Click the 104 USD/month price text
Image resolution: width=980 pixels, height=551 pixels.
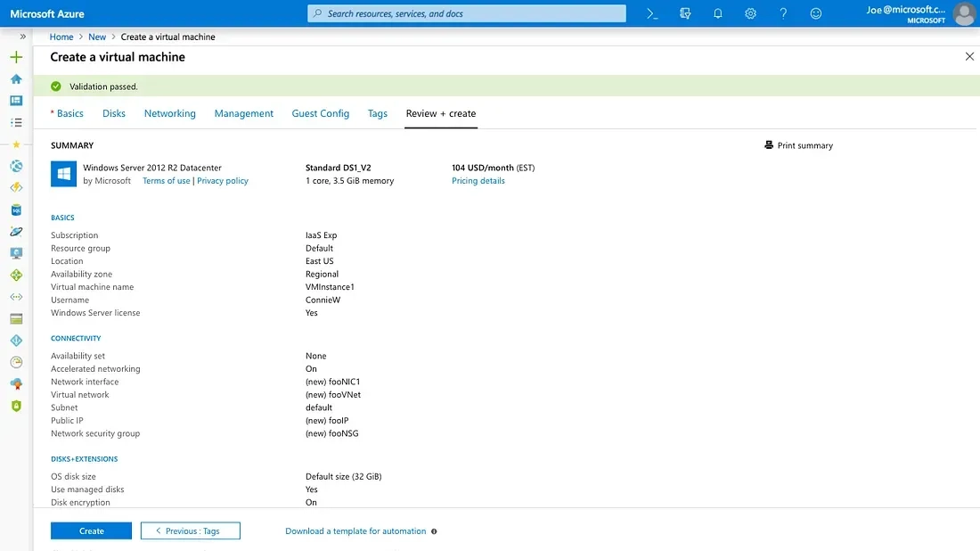pos(483,168)
